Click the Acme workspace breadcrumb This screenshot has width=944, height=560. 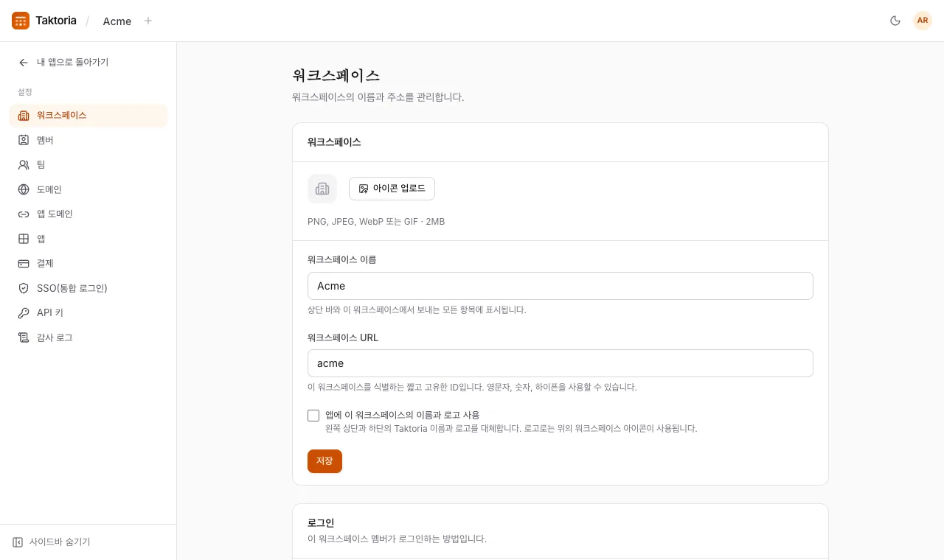pyautogui.click(x=117, y=21)
